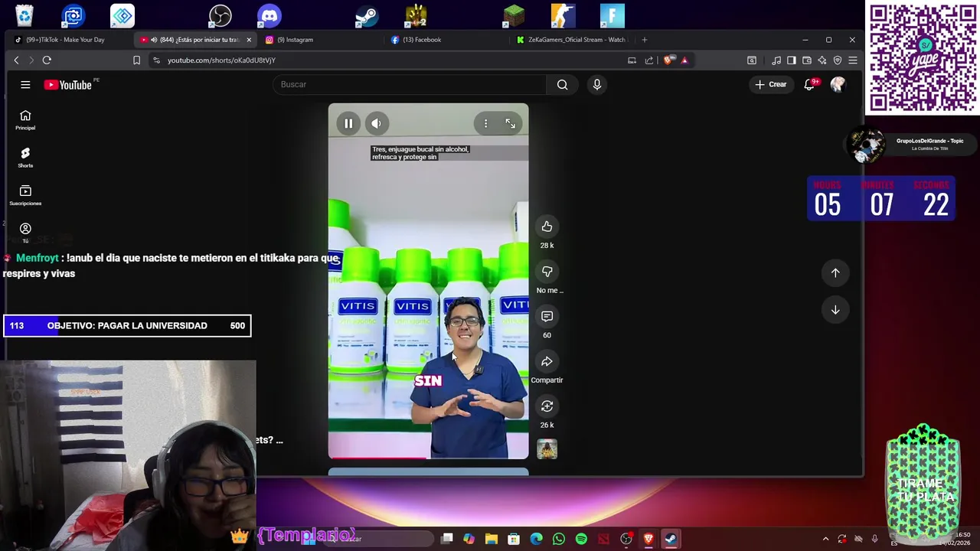Open Suscripciones in YouTube sidebar

tap(25, 196)
